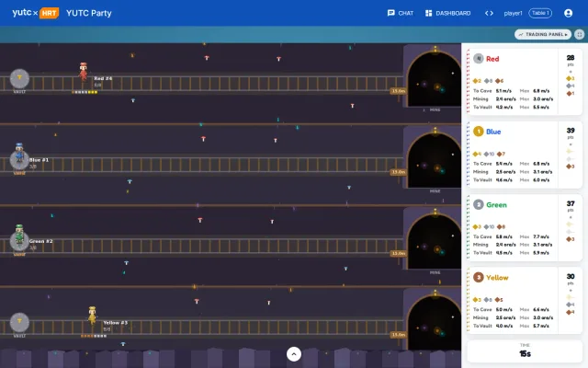Click Red's 28 pts score
This screenshot has height=368, width=588.
[x=571, y=60]
